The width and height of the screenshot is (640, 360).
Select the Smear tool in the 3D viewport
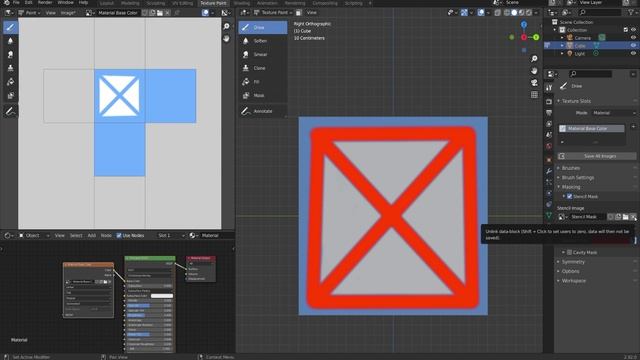(262, 54)
